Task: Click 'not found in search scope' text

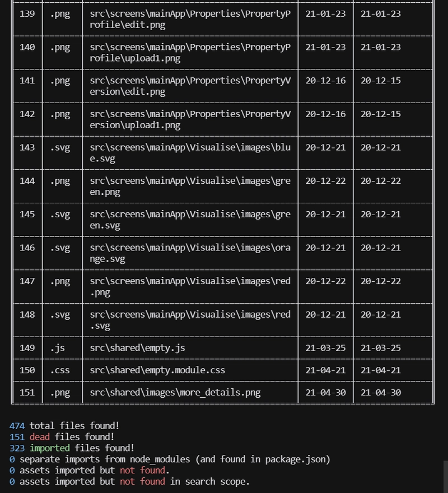Action: (185, 481)
